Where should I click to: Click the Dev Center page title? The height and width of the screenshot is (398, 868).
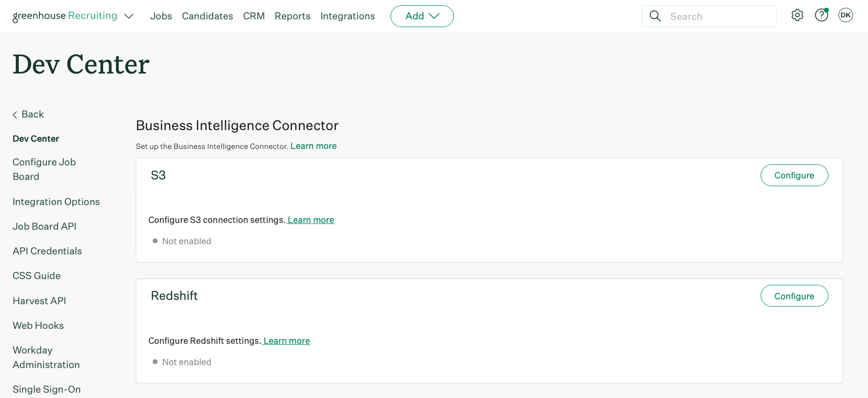tap(81, 64)
